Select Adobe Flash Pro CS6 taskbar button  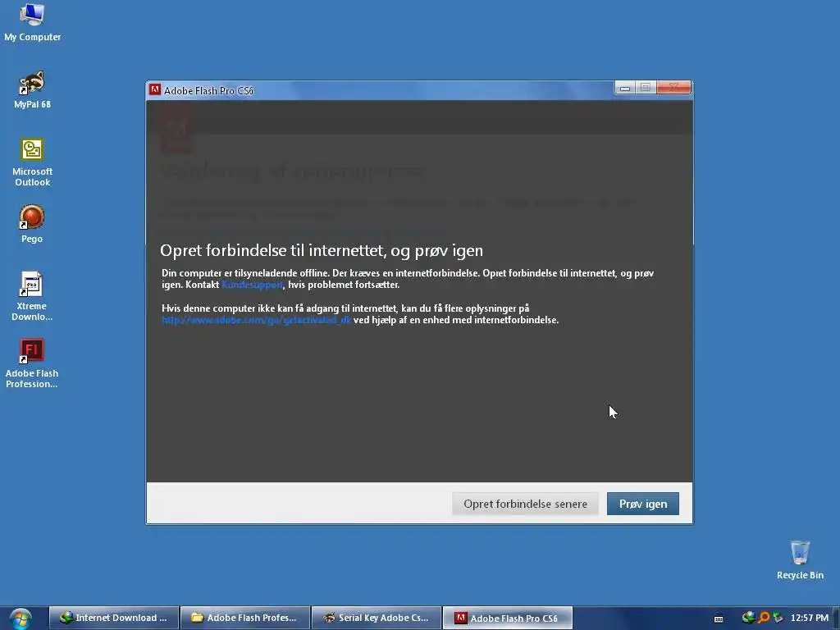pos(507,618)
